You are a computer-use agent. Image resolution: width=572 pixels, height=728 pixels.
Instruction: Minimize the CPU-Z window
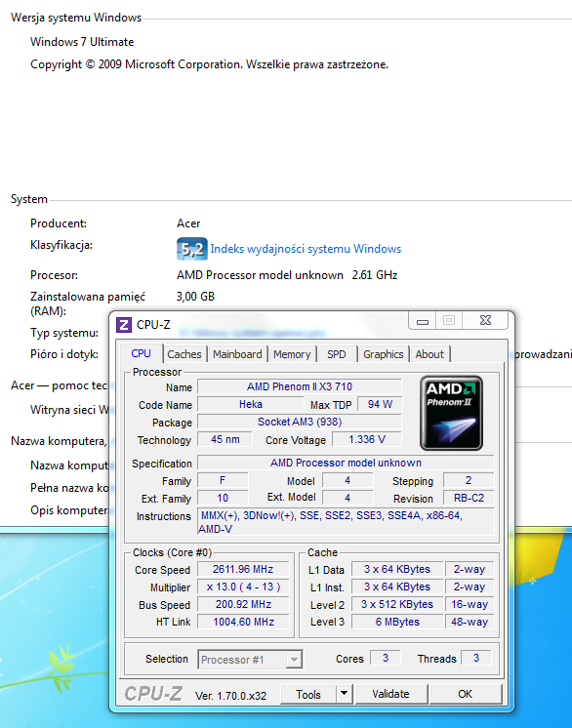point(423,320)
